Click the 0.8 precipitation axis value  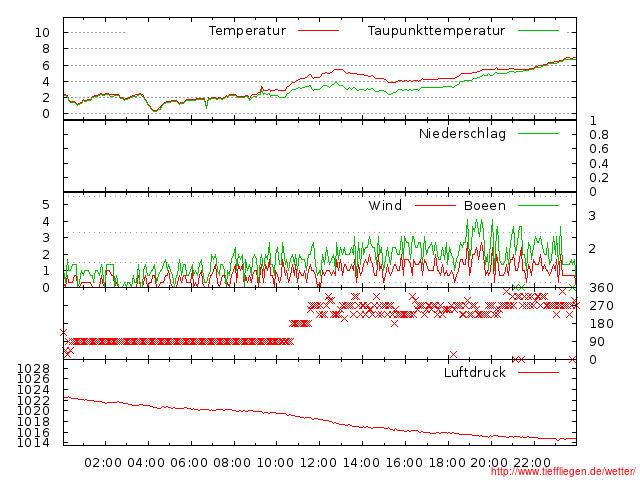point(599,135)
